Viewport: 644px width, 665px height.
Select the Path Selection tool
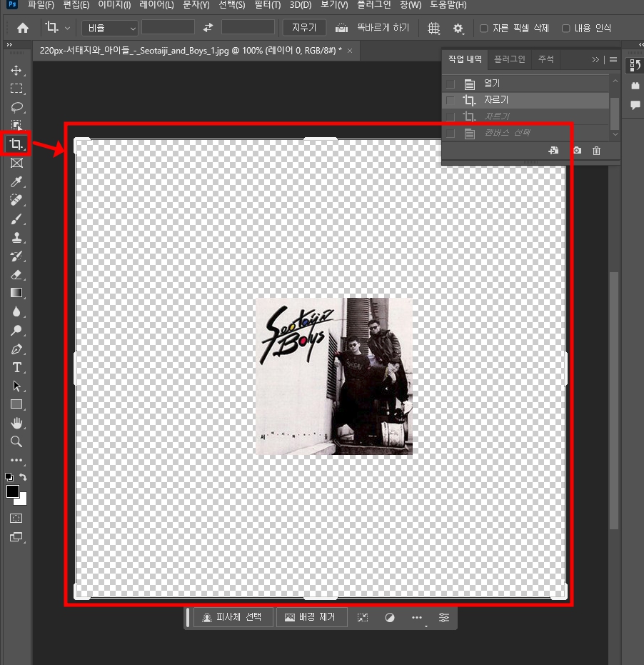(x=16, y=386)
